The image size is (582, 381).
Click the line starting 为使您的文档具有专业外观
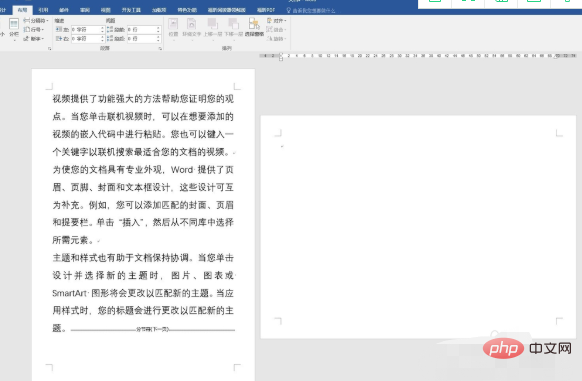pyautogui.click(x=143, y=170)
